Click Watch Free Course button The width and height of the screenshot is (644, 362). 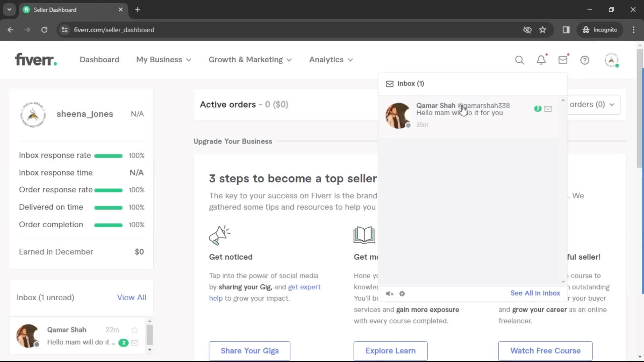coord(545,351)
